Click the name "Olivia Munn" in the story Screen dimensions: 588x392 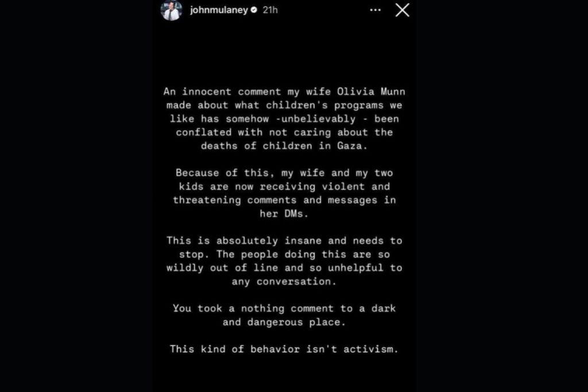(x=371, y=92)
